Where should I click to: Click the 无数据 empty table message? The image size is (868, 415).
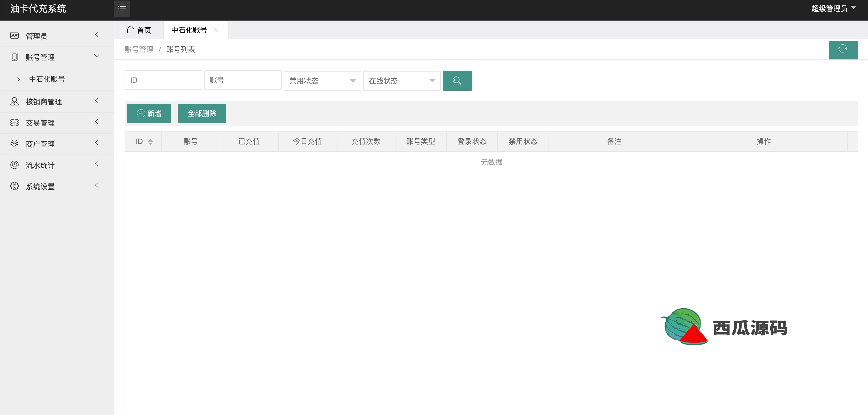click(491, 162)
